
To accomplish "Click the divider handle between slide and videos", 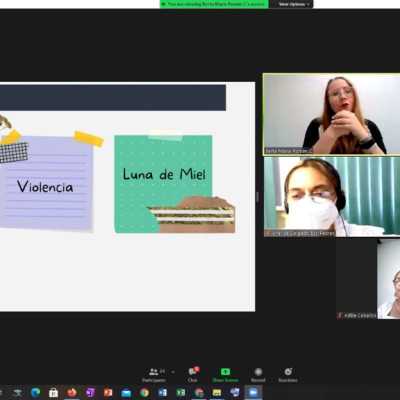I will pos(257,197).
